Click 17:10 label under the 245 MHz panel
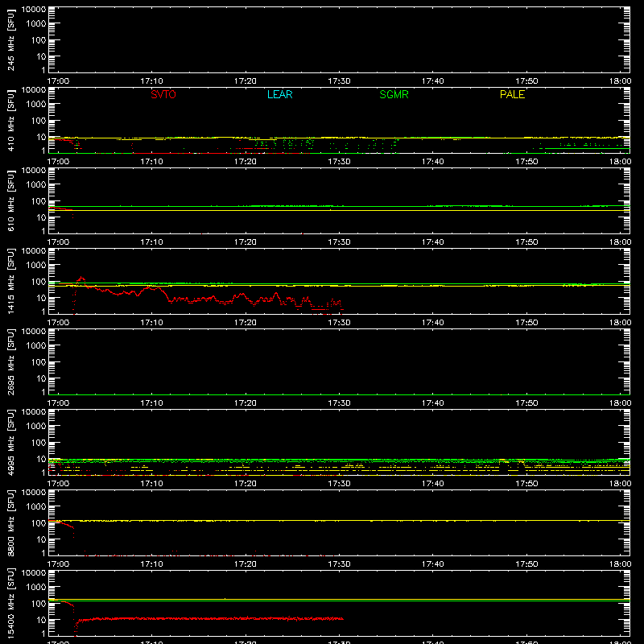This screenshot has width=644, height=644. point(151,81)
